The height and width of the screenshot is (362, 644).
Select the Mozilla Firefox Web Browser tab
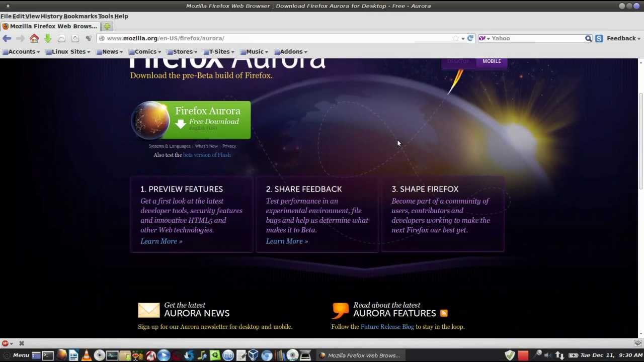point(50,26)
